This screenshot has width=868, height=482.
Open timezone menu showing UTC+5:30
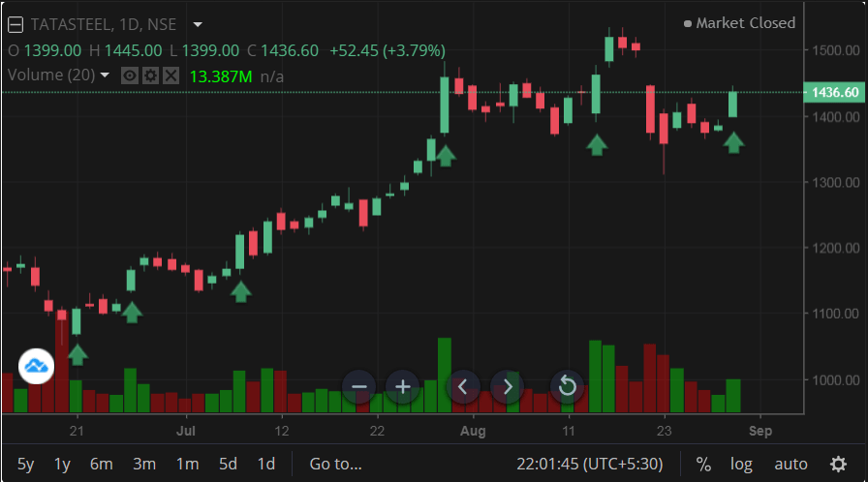(591, 465)
